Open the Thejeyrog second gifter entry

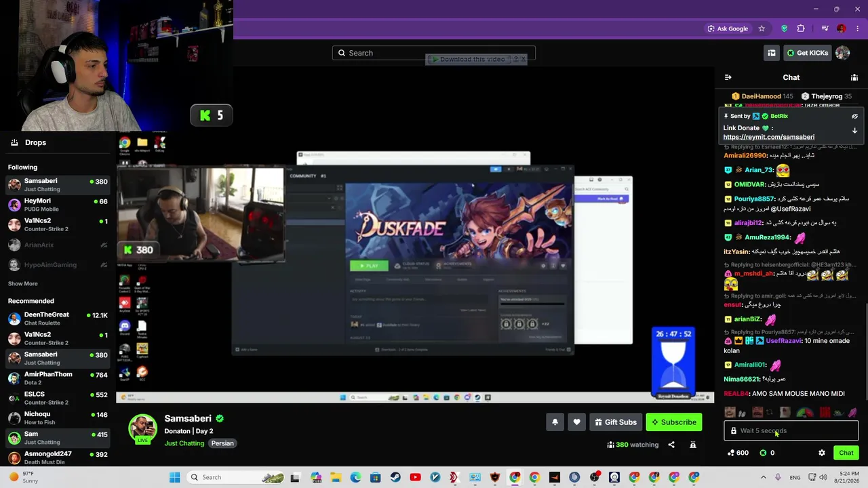827,96
